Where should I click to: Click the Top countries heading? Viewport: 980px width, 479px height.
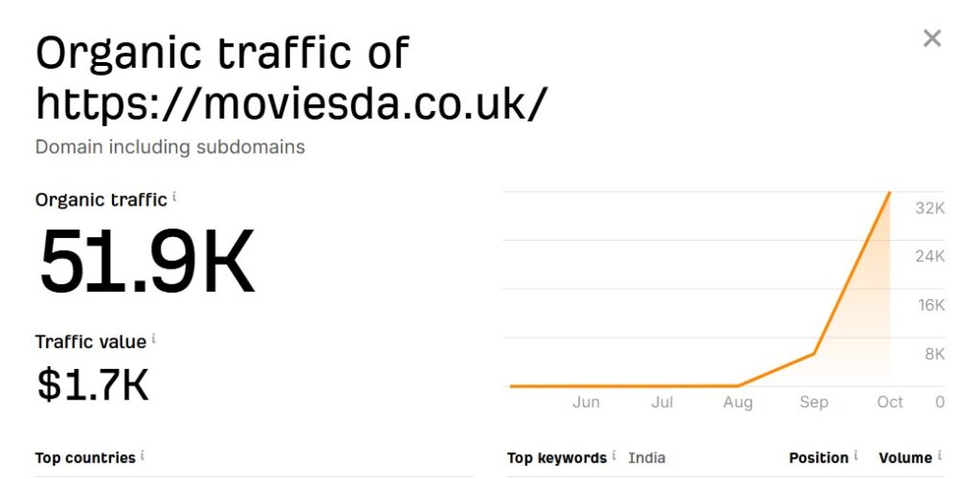(85, 458)
